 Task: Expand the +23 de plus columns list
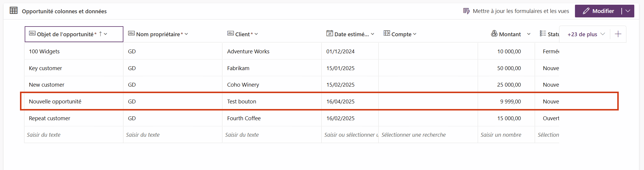point(586,34)
